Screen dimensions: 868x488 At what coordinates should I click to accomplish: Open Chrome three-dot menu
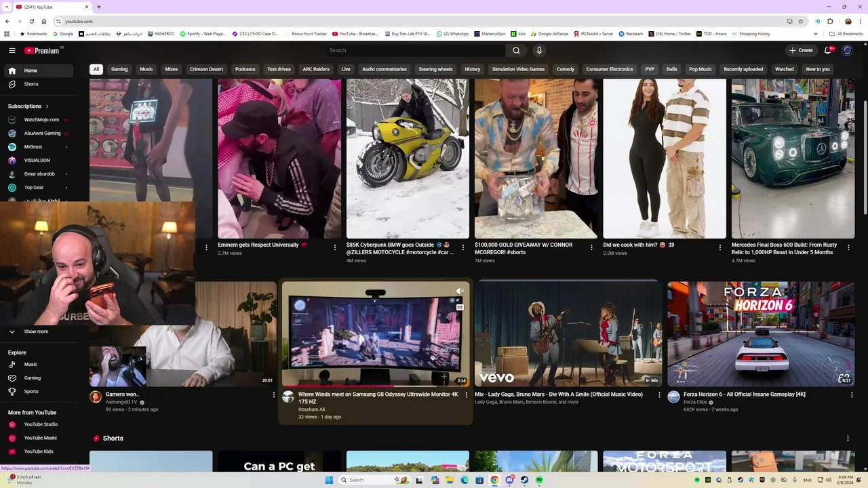point(861,21)
